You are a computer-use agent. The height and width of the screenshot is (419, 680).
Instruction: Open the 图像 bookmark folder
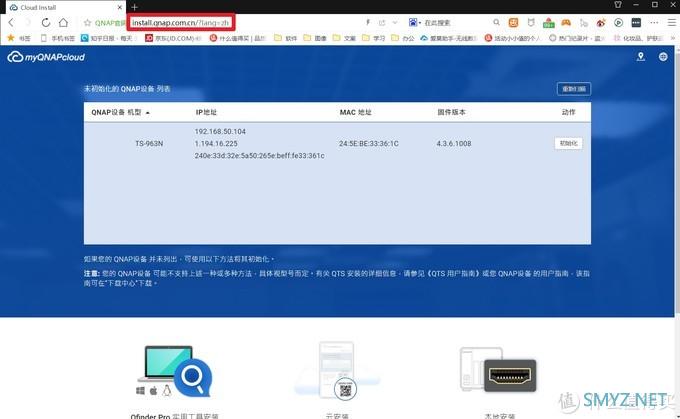coord(315,38)
